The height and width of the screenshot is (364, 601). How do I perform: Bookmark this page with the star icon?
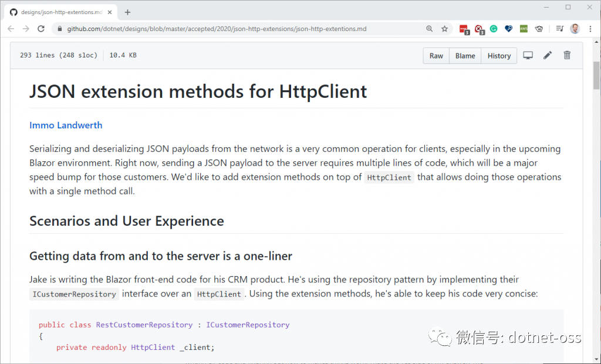tap(445, 28)
